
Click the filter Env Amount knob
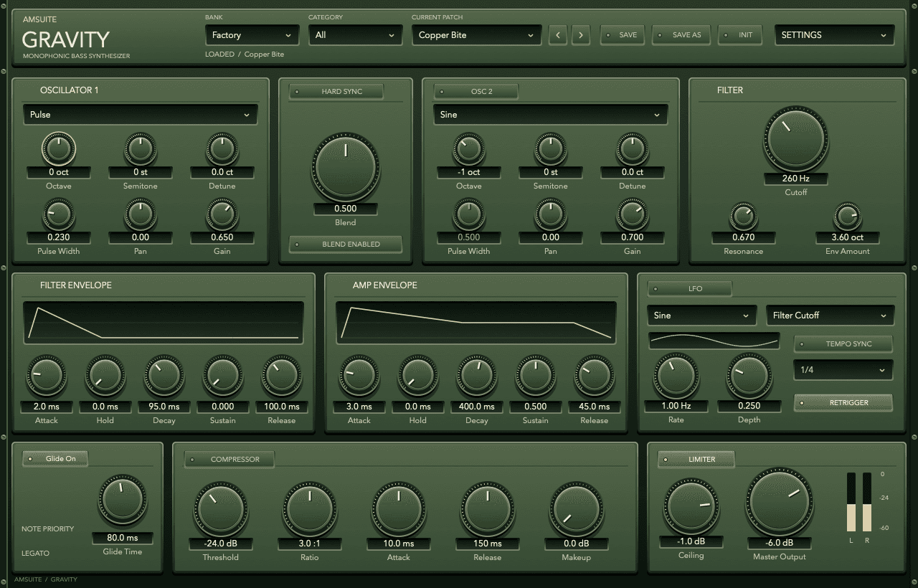[848, 217]
